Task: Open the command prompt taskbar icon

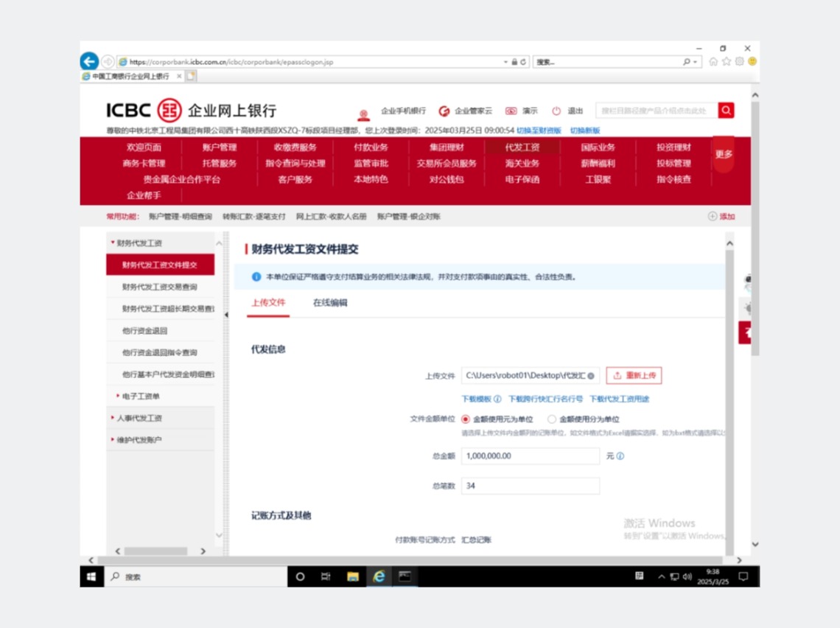Action: 405,576
